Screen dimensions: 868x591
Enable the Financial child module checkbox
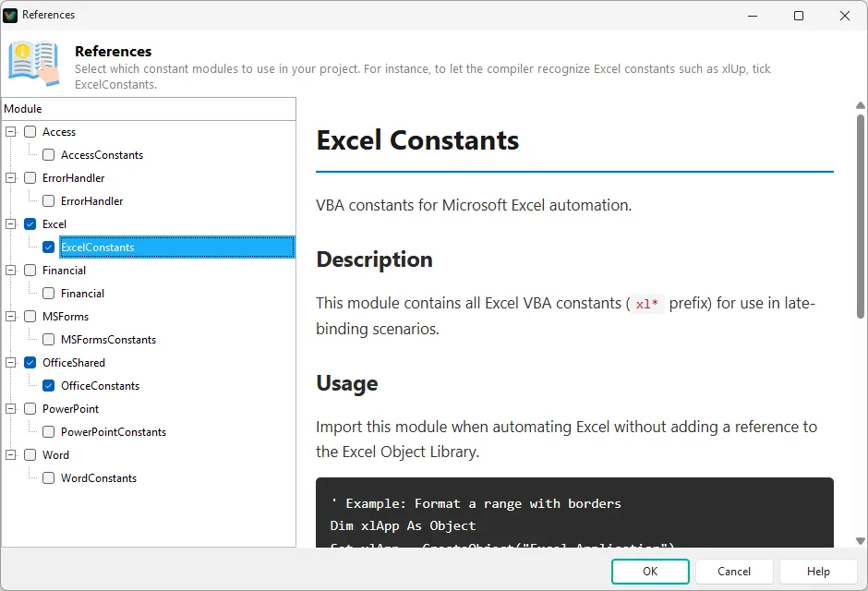tap(49, 294)
